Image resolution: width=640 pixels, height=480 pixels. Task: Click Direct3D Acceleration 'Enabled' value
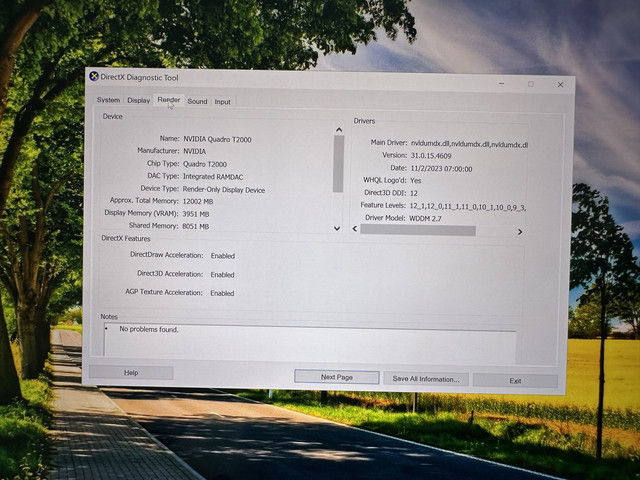coord(222,275)
